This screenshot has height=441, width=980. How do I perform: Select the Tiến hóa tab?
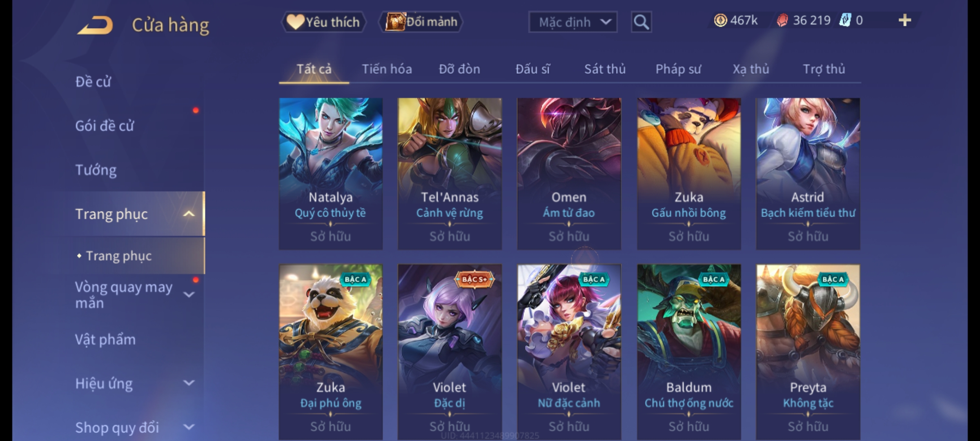point(387,69)
